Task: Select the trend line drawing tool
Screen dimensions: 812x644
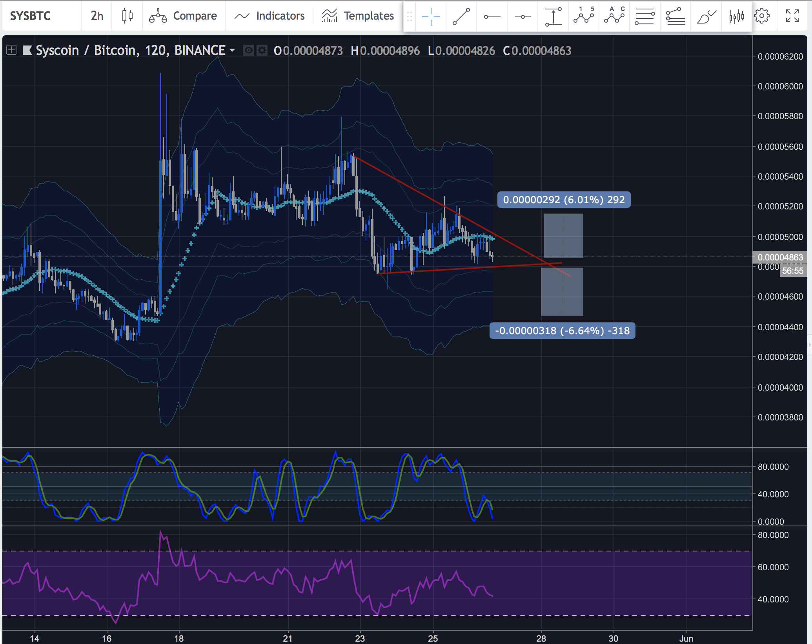Action: tap(461, 16)
